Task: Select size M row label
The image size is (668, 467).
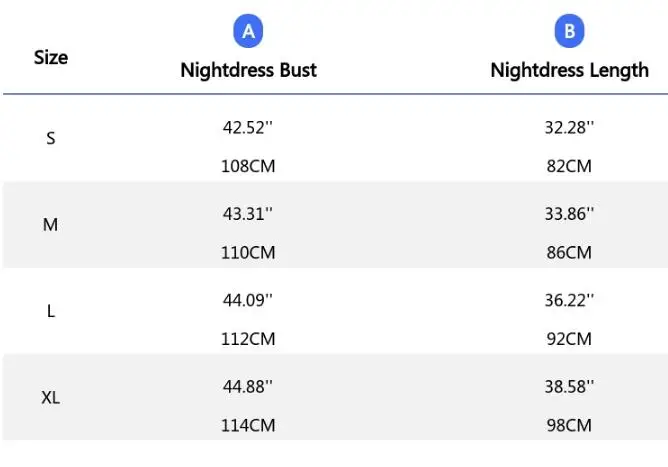Action: (51, 225)
